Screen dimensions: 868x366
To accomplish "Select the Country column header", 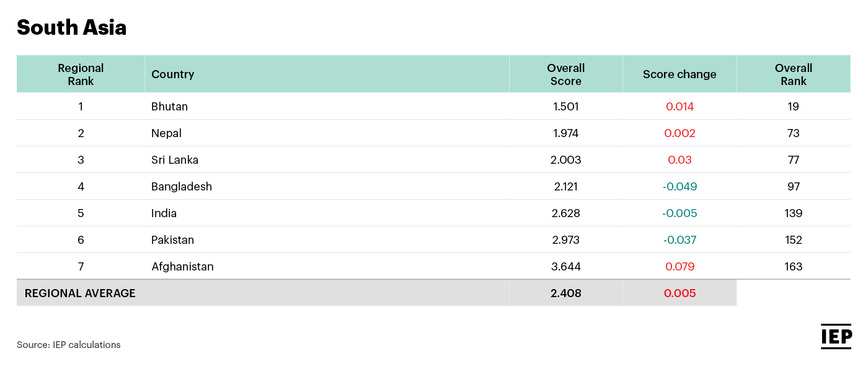I will click(x=172, y=74).
